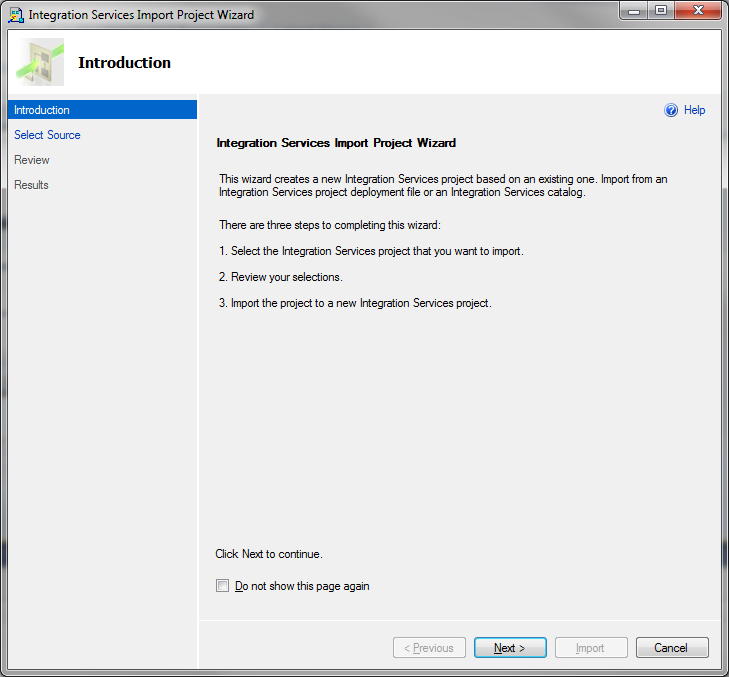The image size is (729, 677).
Task: Select the Review step in sidebar
Action: tap(32, 160)
